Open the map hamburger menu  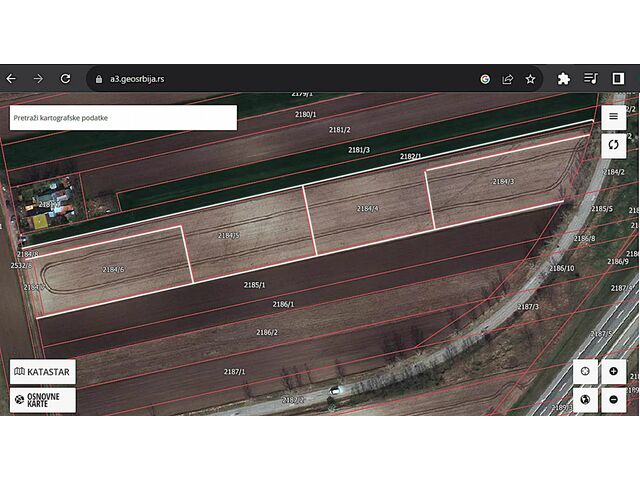coord(613,116)
